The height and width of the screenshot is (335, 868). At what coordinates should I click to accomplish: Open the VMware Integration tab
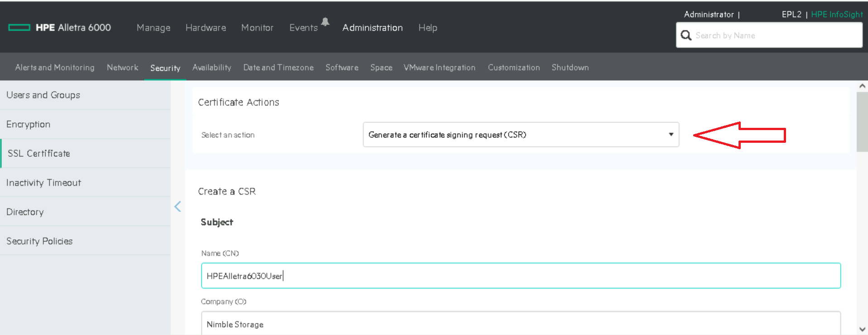click(x=439, y=67)
